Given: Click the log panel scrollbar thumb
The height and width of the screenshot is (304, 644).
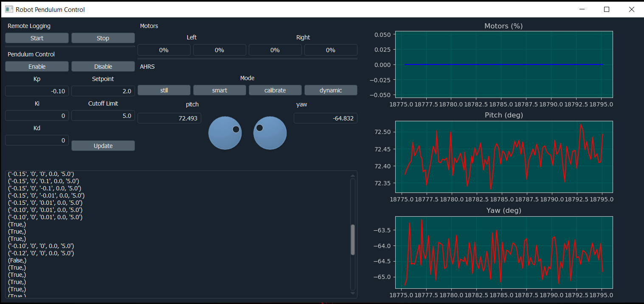Looking at the screenshot, I should (352, 240).
